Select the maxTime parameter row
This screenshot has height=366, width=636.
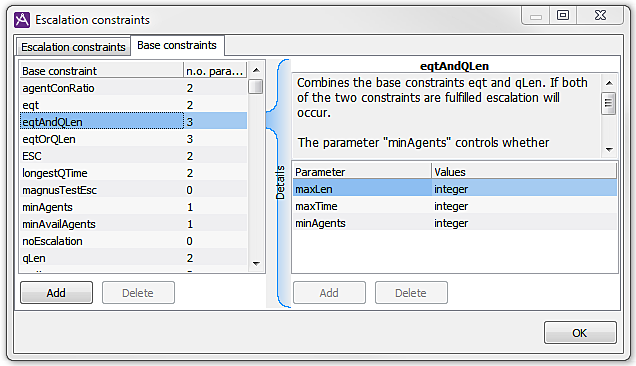pyautogui.click(x=455, y=206)
